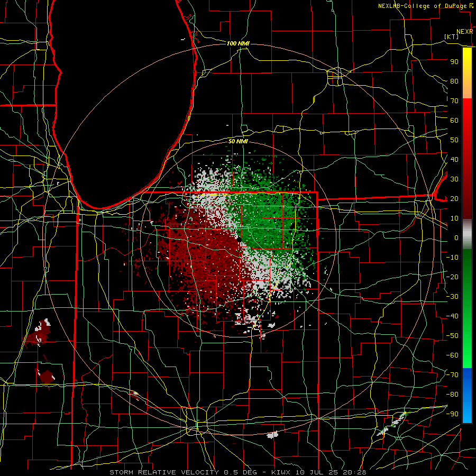Pick the blue segment at bottom of color bar
The width and height of the screenshot is (476, 476).
coord(467,396)
